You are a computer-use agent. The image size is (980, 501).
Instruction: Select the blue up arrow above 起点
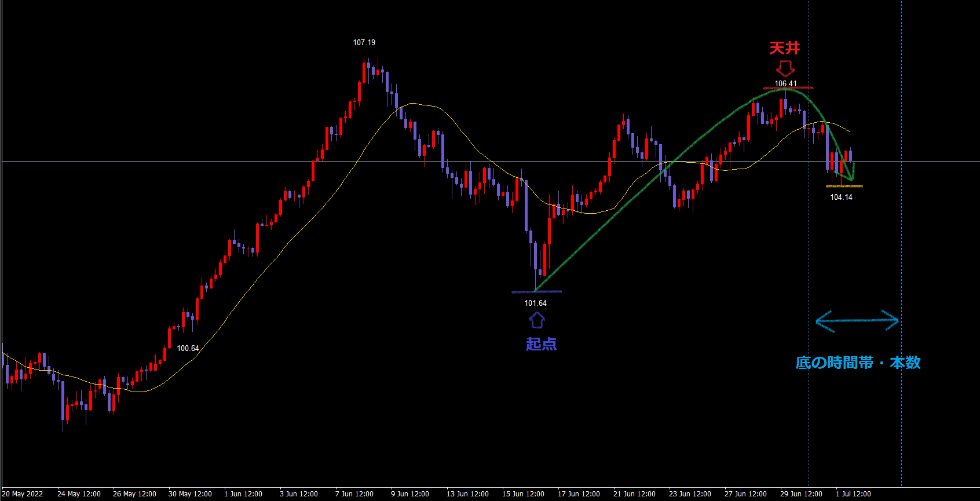pos(537,320)
